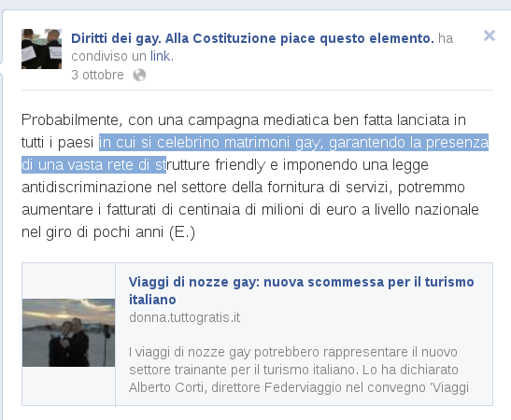Click the word "italiano" under the article title
The image size is (511, 420).
click(152, 300)
